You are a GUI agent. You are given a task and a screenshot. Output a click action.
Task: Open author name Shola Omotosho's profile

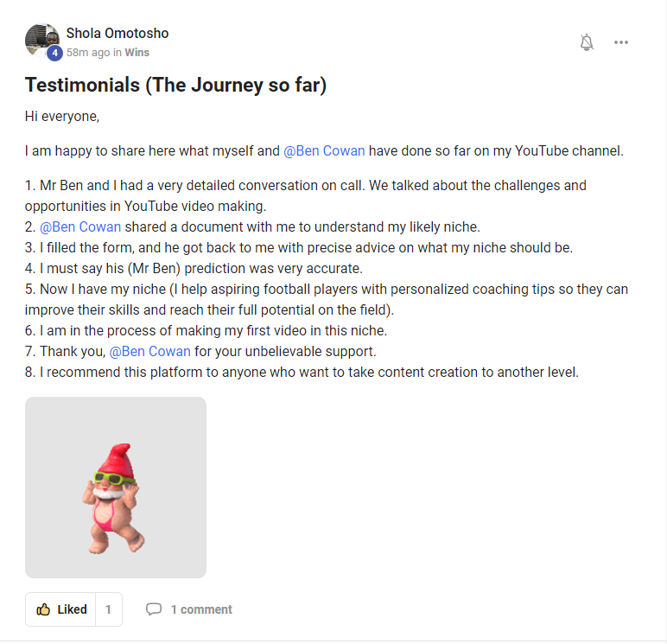[x=118, y=34]
